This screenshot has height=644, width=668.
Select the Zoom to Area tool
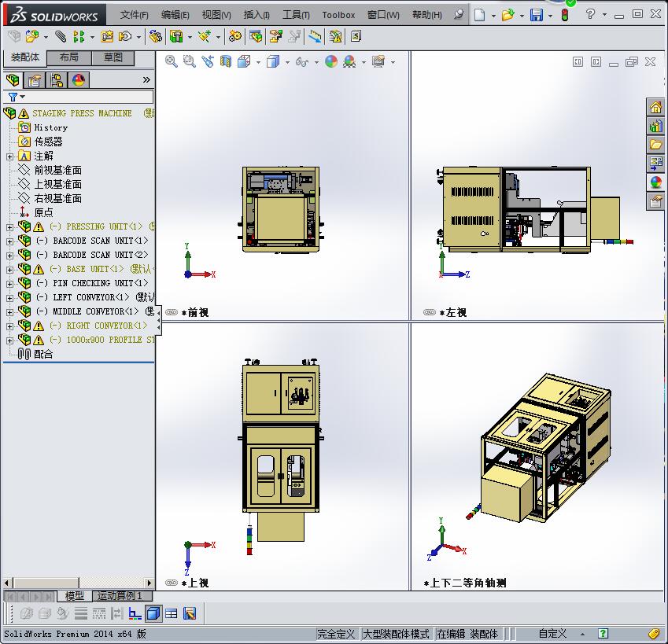pyautogui.click(x=189, y=61)
